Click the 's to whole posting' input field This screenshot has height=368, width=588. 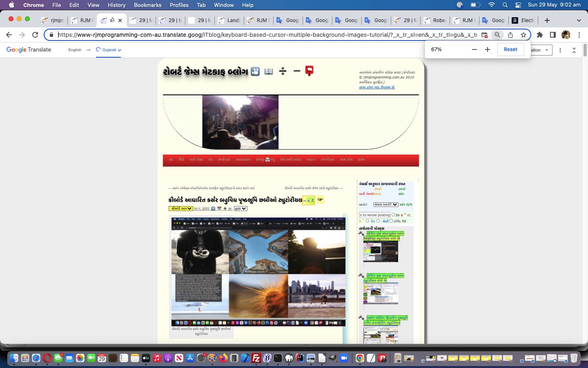[x=375, y=215]
